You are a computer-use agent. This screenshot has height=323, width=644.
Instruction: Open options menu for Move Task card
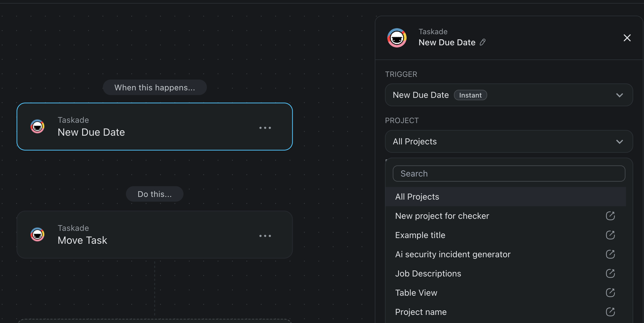(265, 236)
